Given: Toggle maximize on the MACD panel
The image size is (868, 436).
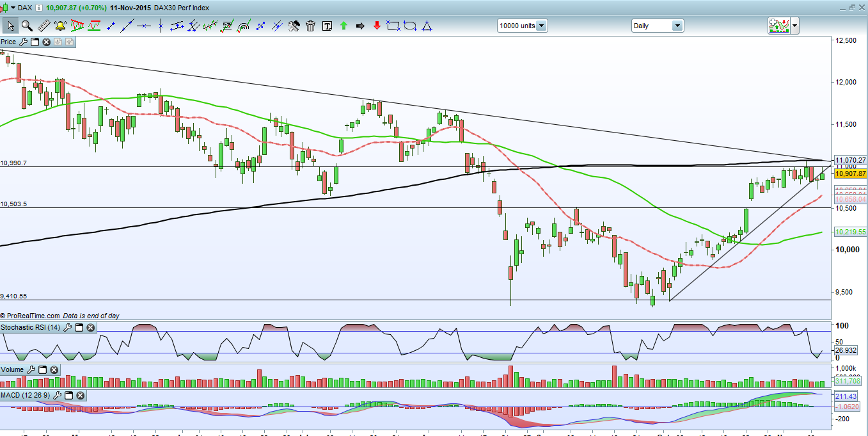Looking at the screenshot, I should pos(69,395).
